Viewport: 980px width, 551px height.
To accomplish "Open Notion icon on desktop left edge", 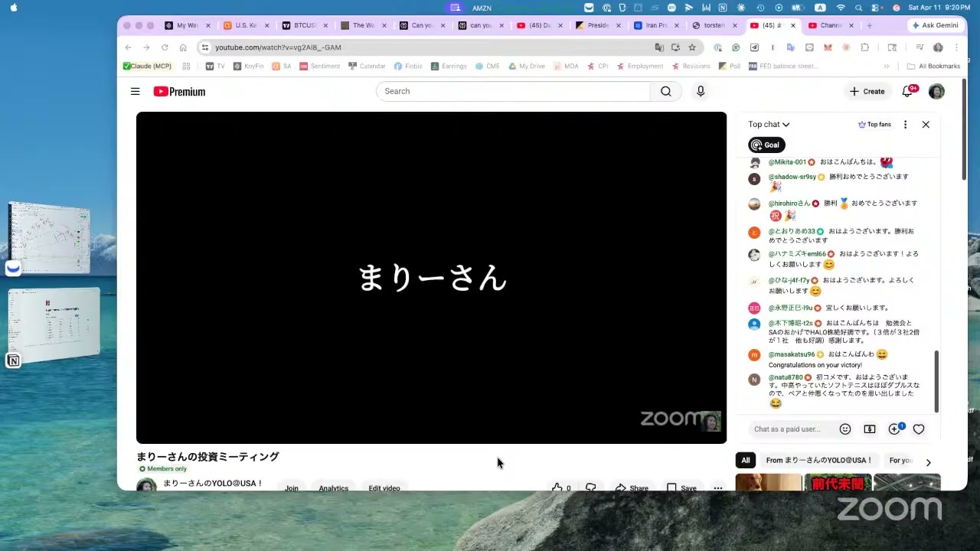I will pos(13,360).
